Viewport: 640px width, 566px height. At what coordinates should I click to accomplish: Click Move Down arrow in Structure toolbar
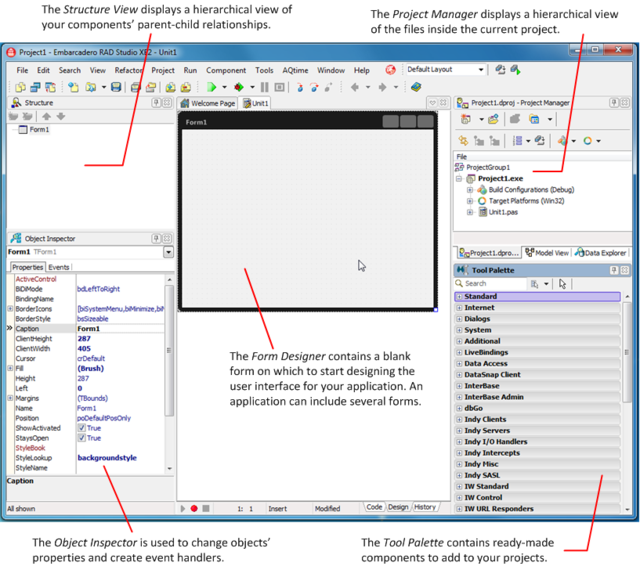pos(61,116)
